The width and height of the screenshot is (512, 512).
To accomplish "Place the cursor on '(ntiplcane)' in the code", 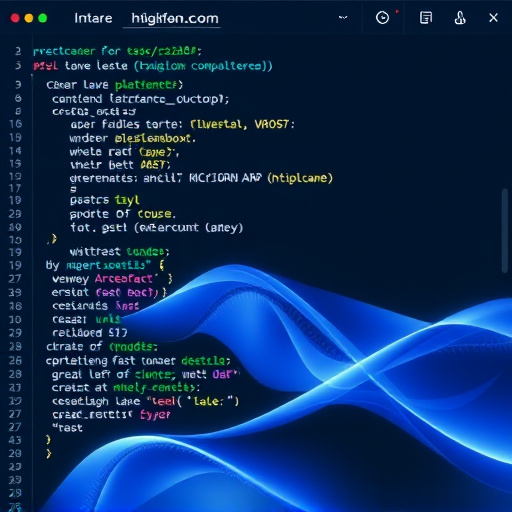I will pyautogui.click(x=300, y=178).
